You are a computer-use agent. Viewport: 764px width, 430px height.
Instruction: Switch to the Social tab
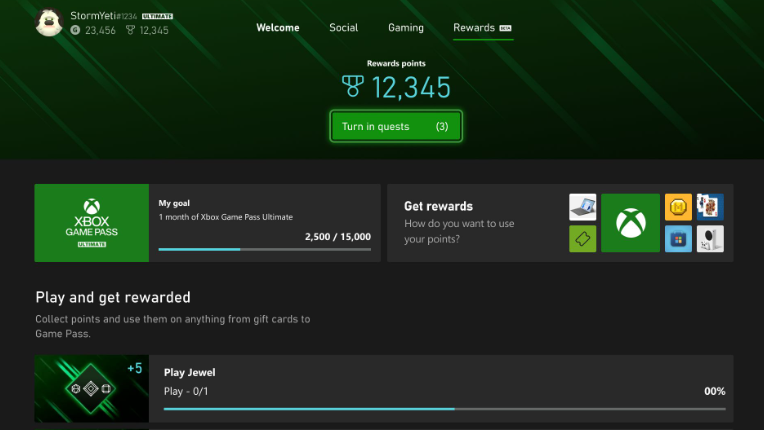coord(344,28)
